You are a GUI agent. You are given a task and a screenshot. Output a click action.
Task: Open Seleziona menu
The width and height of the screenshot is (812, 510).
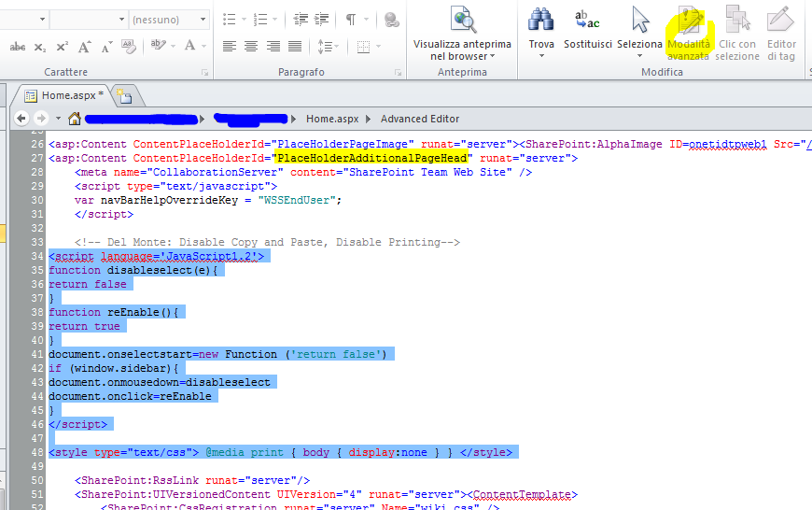(x=639, y=32)
